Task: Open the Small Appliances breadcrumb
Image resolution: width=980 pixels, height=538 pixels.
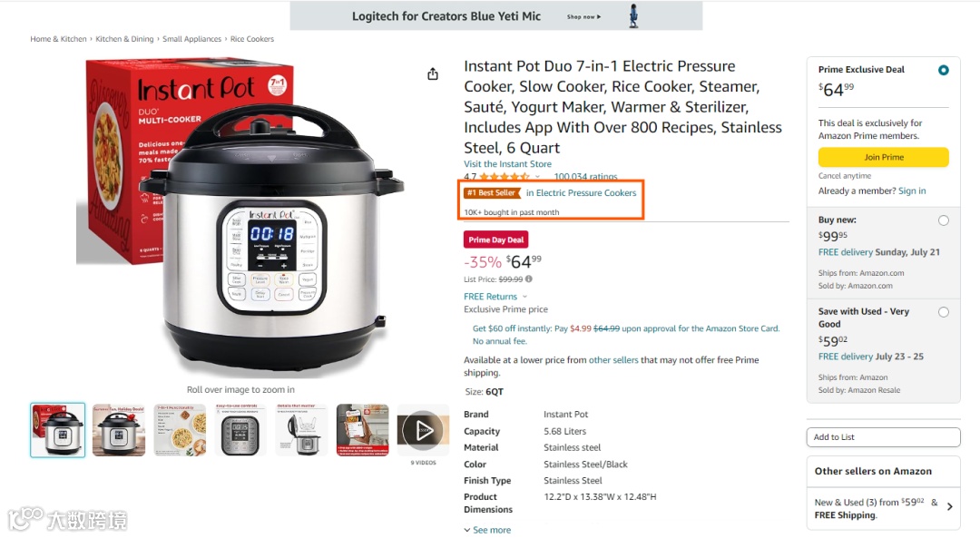Action: tap(191, 39)
